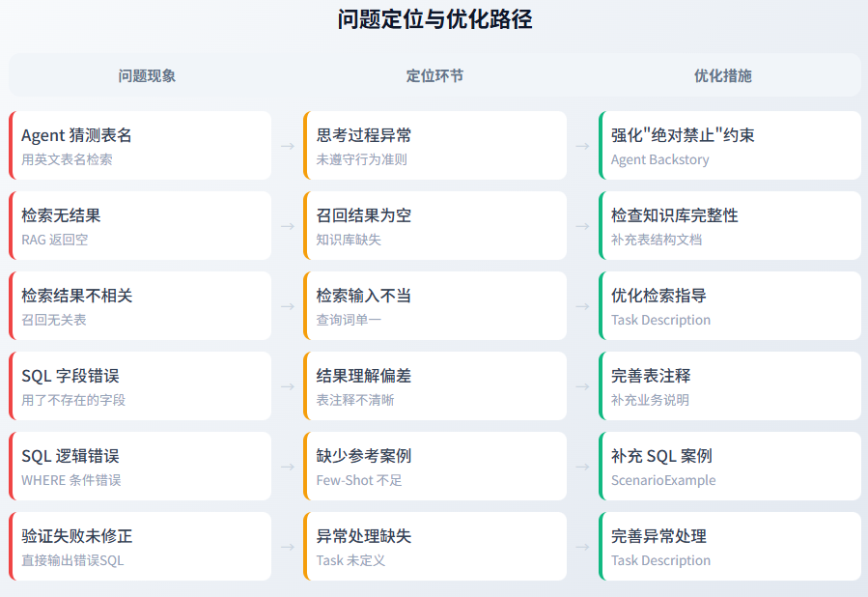Select the 缺少参考案例 card
The image size is (868, 597).
(435, 467)
